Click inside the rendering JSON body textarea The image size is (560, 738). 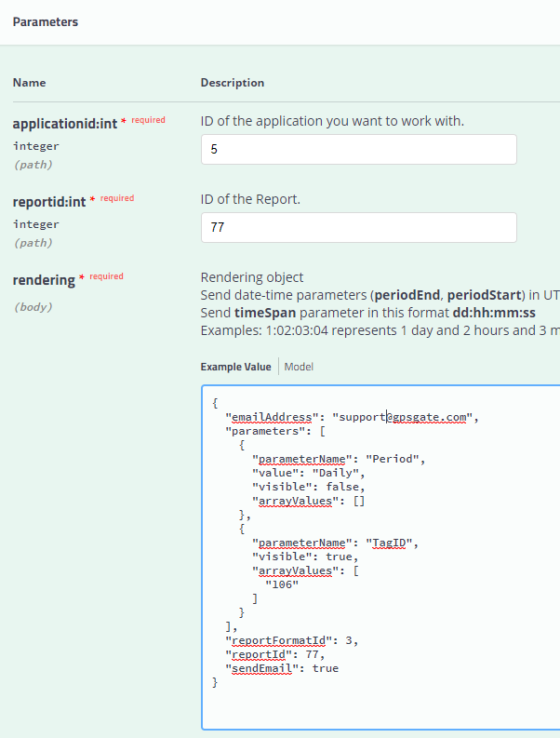pyautogui.click(x=380, y=557)
